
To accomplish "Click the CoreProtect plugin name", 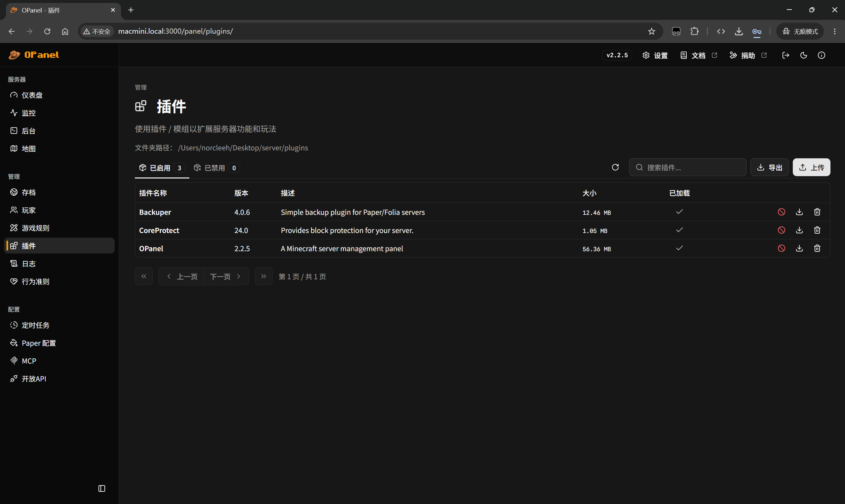I will point(159,230).
